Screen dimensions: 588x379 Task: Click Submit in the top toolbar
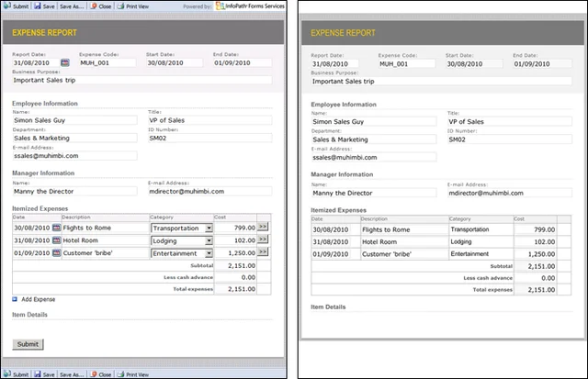(x=17, y=6)
